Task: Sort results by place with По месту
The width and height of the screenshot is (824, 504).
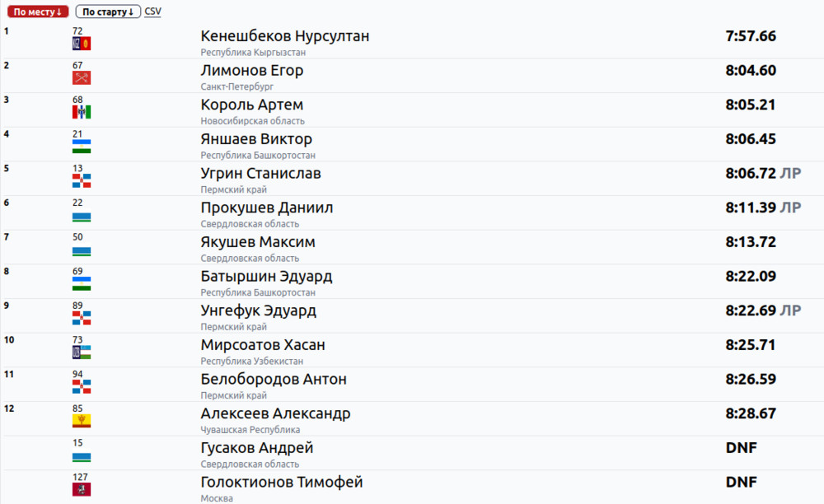Action: click(x=38, y=12)
